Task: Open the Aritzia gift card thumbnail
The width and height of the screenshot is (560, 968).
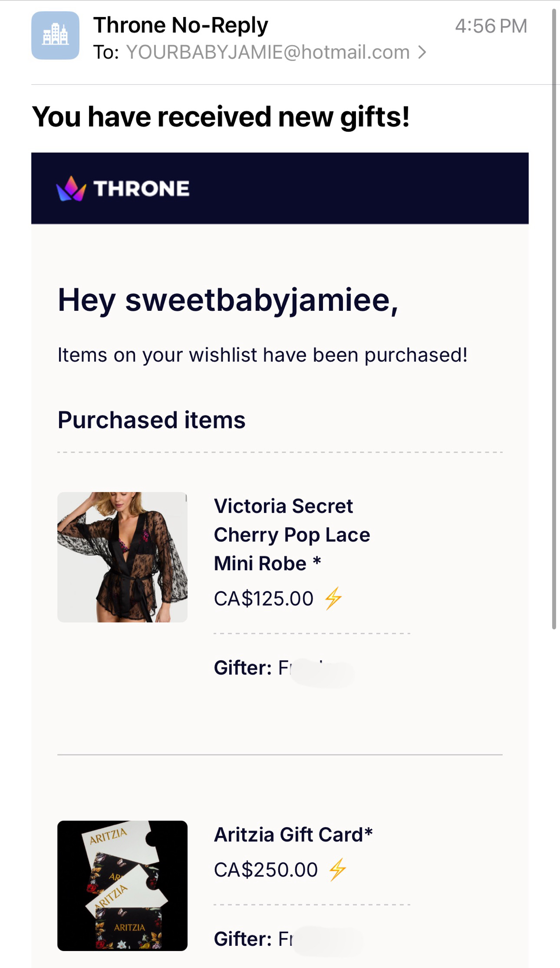Action: pos(122,885)
